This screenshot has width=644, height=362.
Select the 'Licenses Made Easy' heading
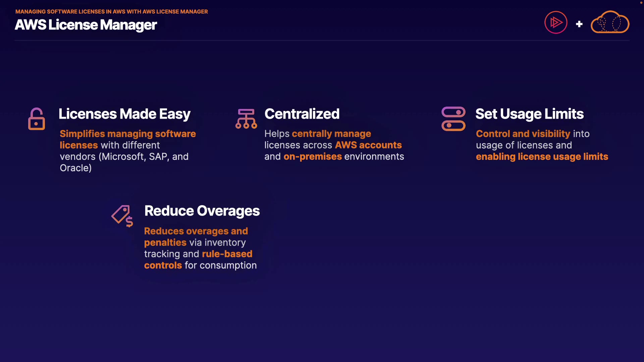point(124,114)
